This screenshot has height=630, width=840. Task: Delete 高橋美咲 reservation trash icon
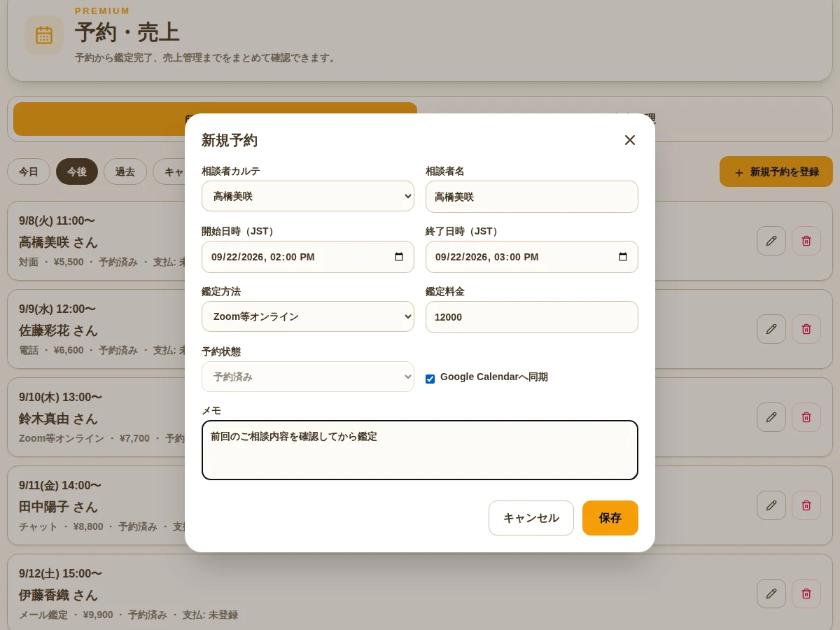pos(806,241)
